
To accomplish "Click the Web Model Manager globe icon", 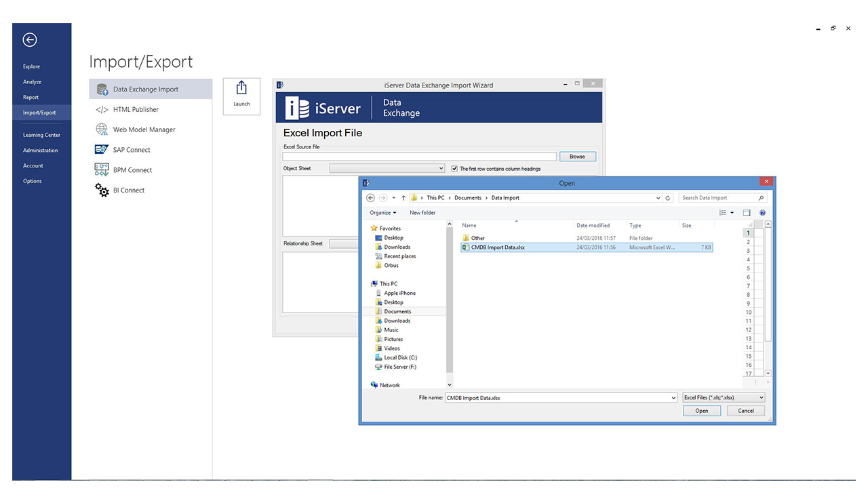I will (x=102, y=129).
